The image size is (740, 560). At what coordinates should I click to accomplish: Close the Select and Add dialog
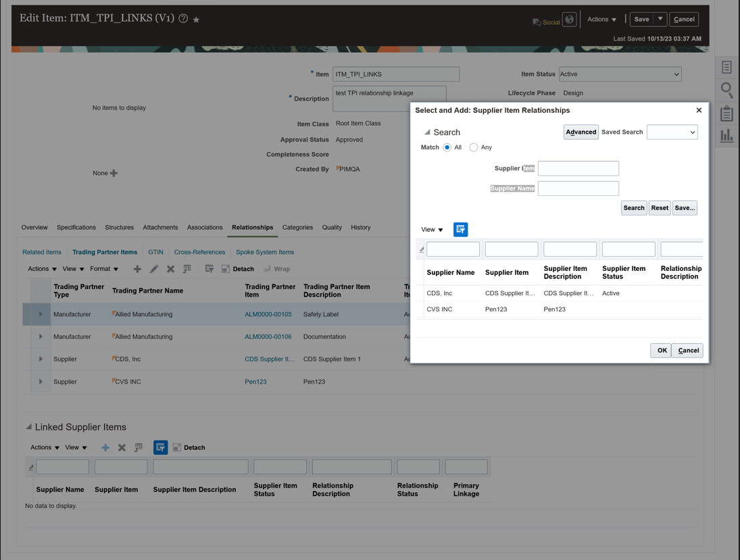tap(699, 110)
